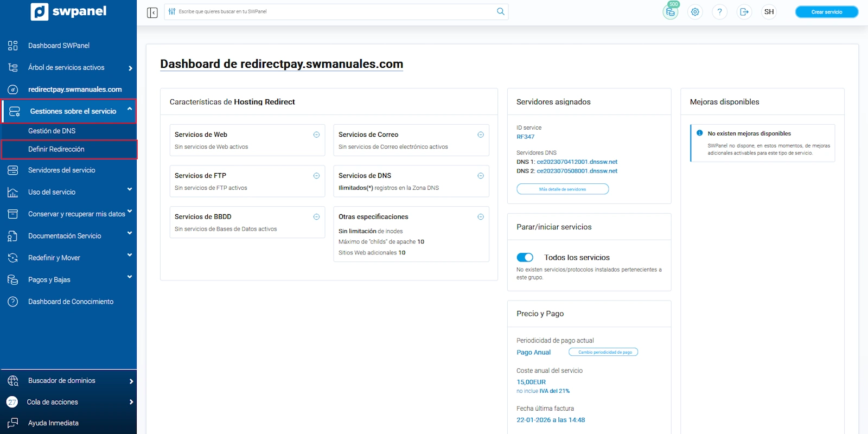Click Más detalle de servidores button
The image size is (868, 434).
562,189
